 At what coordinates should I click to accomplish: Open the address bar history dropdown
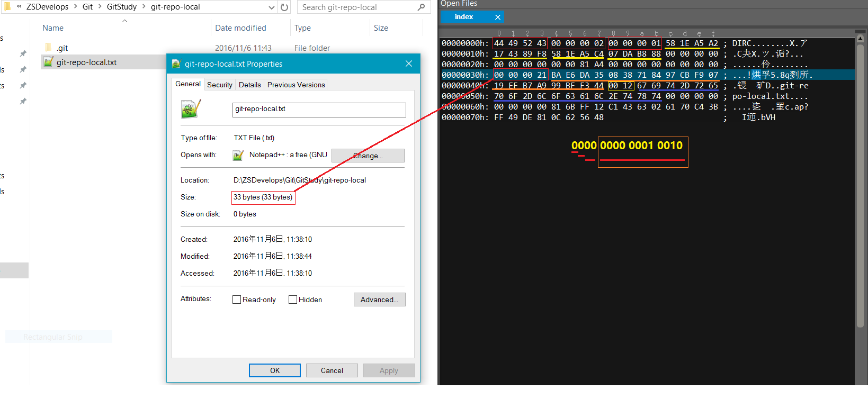[272, 7]
